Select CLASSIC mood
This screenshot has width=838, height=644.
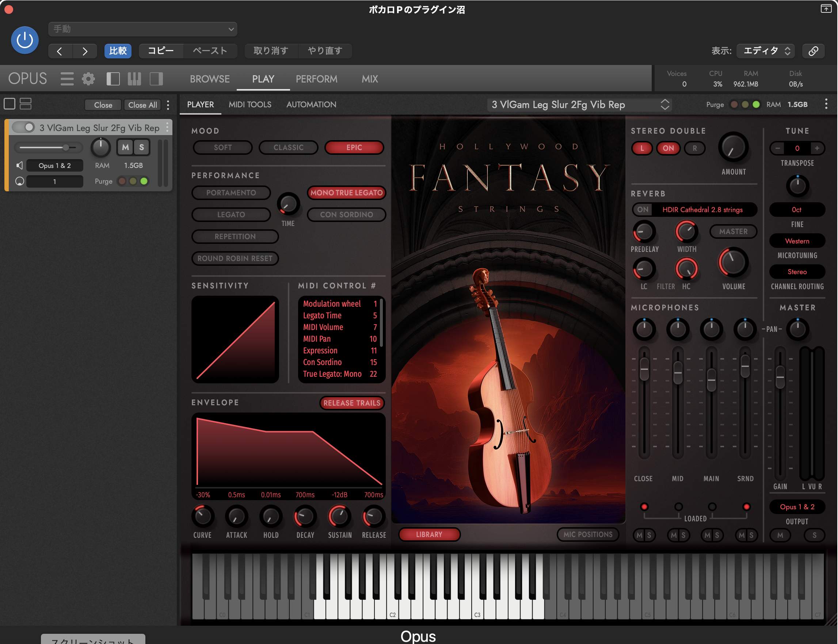pos(289,147)
